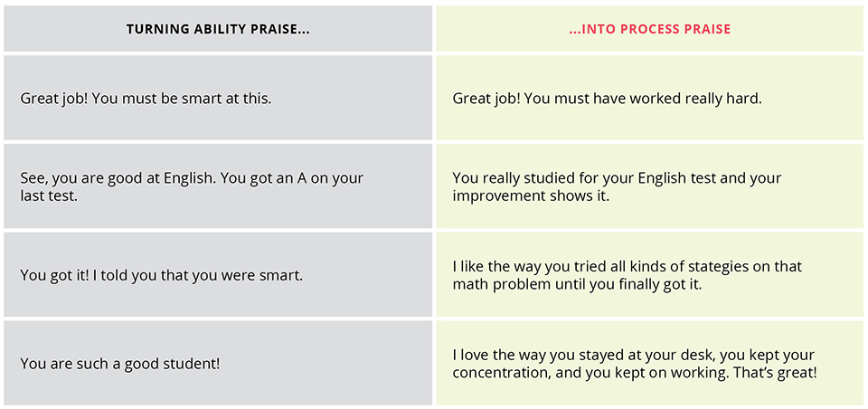Click 'concentration, and you kept on working' line
The image size is (868, 409).
(x=590, y=373)
